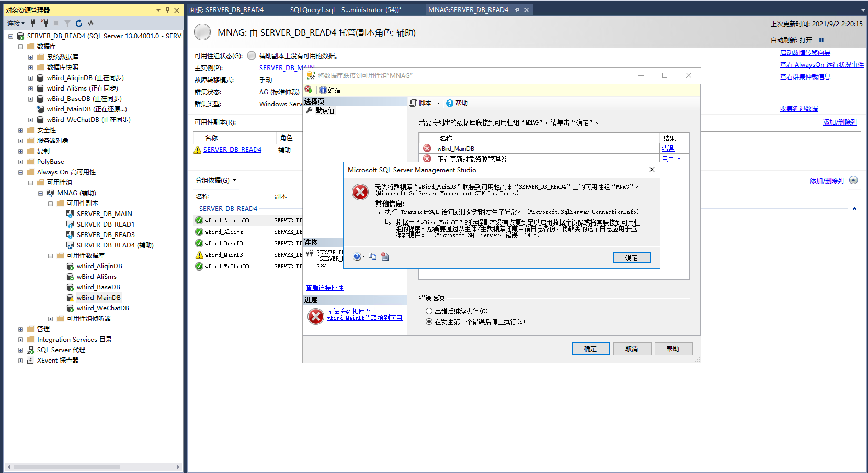Open the 查看群集仲裁信息 link

[x=805, y=77]
